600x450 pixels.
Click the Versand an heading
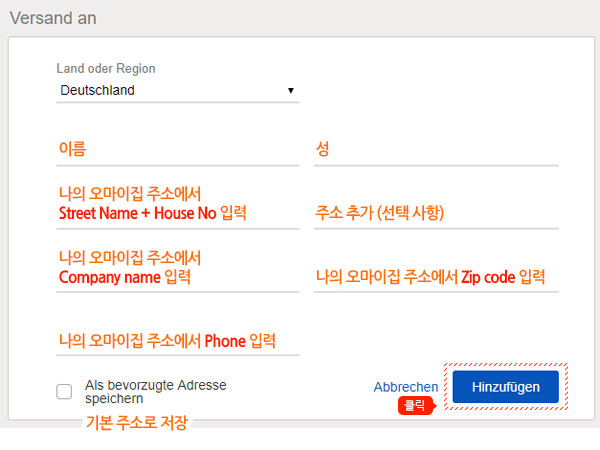tap(53, 18)
